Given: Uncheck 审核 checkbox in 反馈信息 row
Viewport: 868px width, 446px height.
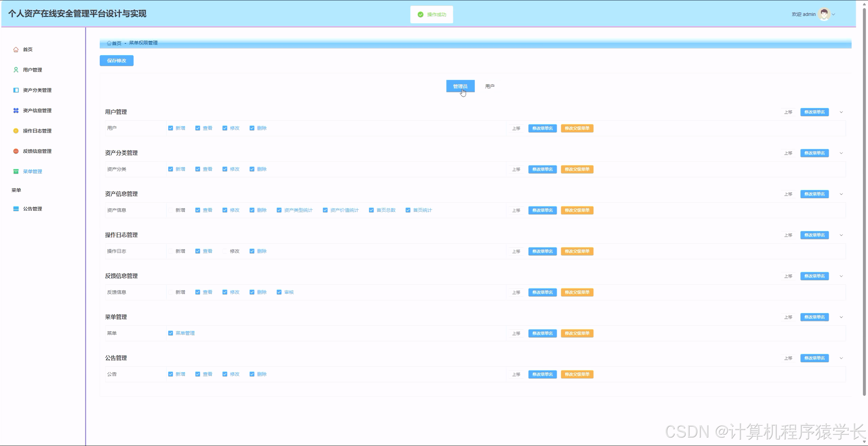Looking at the screenshot, I should pyautogui.click(x=279, y=292).
